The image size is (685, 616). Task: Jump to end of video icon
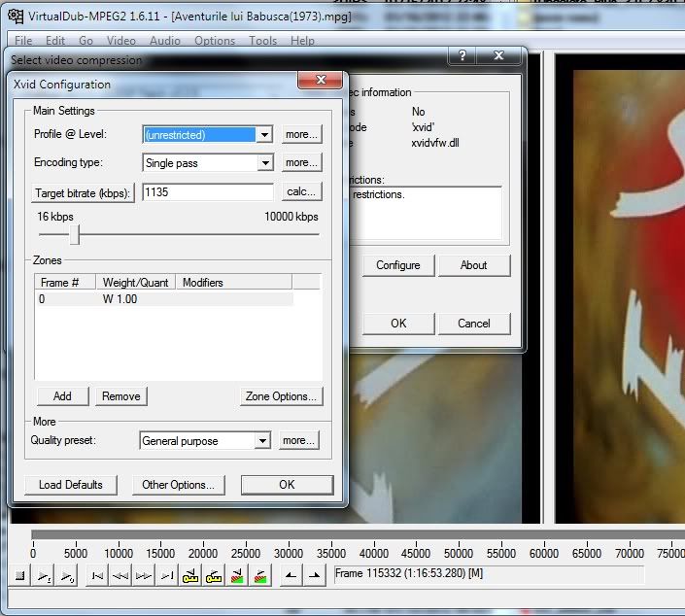(167, 576)
